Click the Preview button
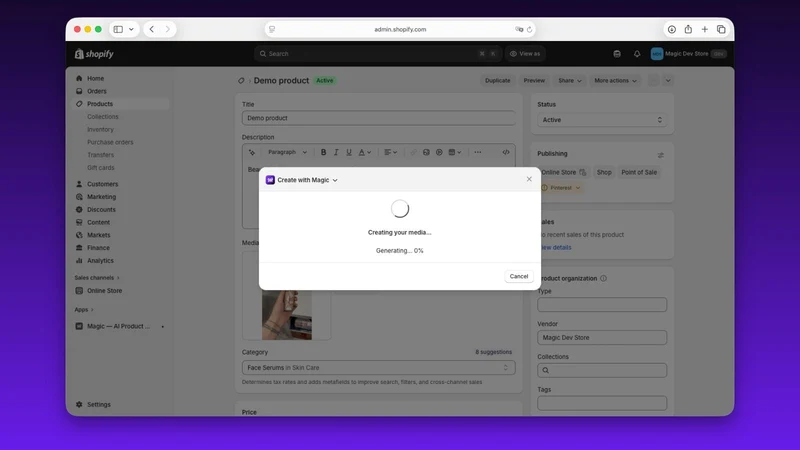 534,81
